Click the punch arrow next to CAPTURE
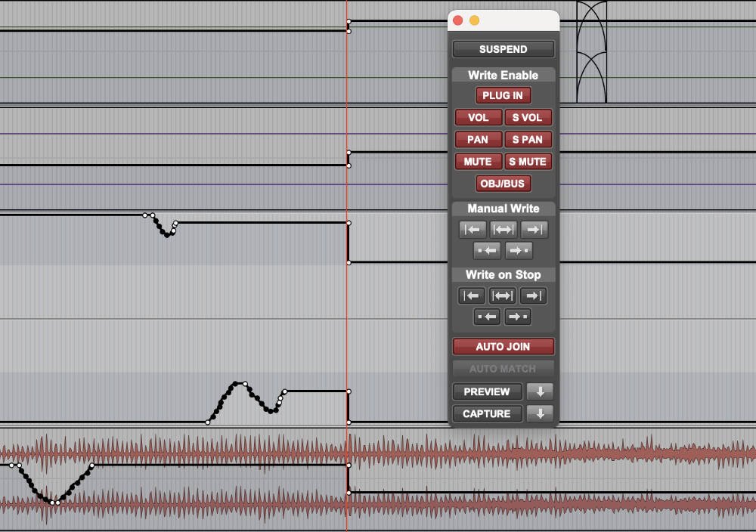The width and height of the screenshot is (756, 532). (x=540, y=414)
